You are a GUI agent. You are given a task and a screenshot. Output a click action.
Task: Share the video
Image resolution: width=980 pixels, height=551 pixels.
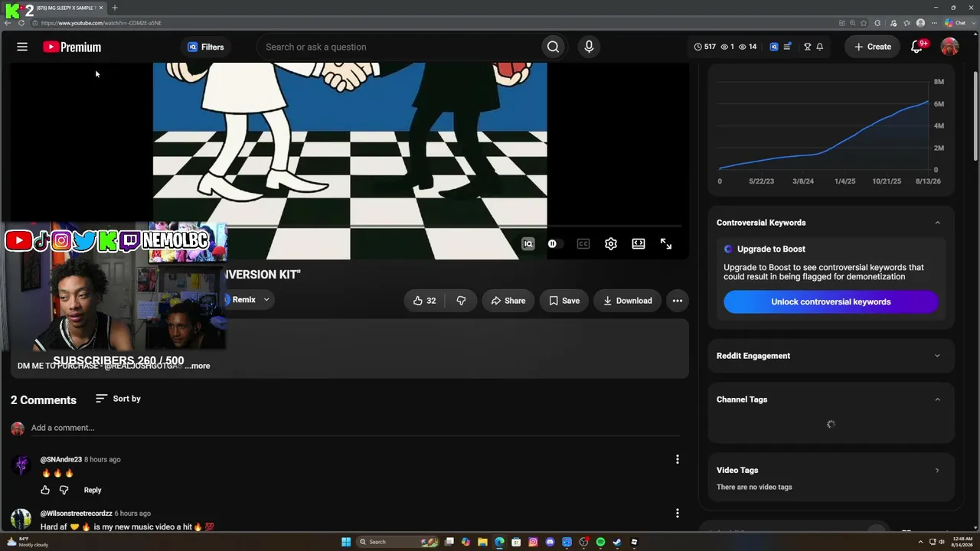click(508, 301)
